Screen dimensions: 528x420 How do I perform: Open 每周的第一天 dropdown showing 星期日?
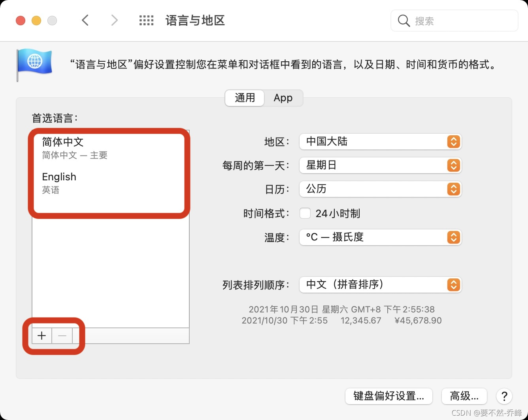pyautogui.click(x=381, y=165)
